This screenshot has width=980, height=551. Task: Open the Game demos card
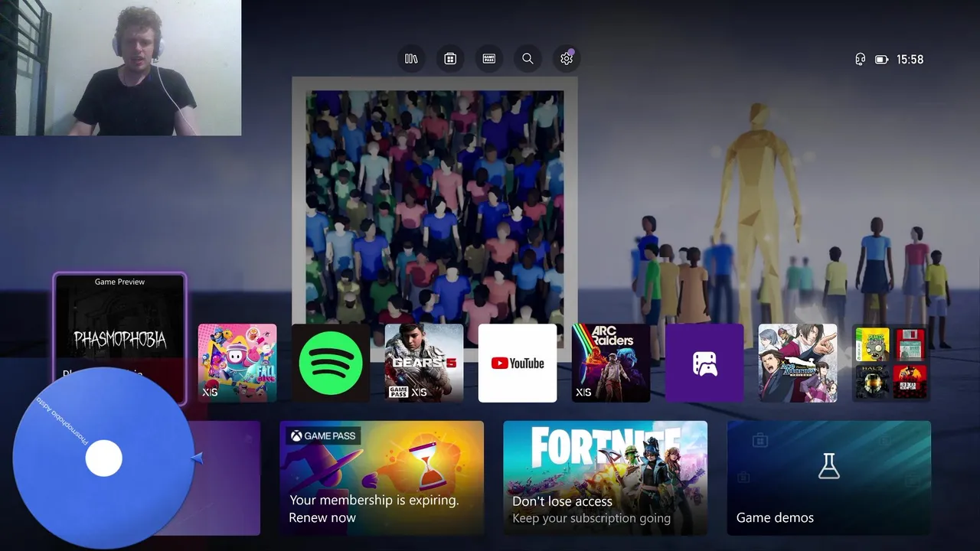(x=829, y=478)
